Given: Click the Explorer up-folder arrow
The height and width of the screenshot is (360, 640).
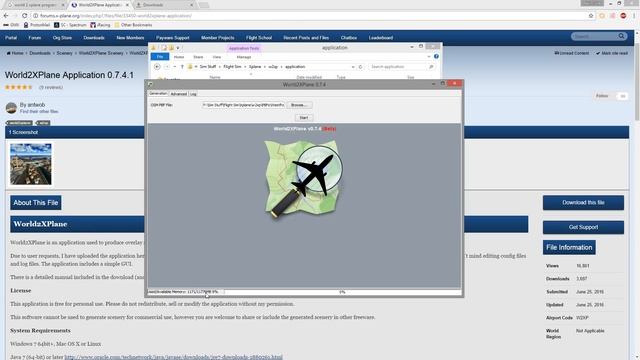Looking at the screenshot, I should pyautogui.click(x=182, y=67).
